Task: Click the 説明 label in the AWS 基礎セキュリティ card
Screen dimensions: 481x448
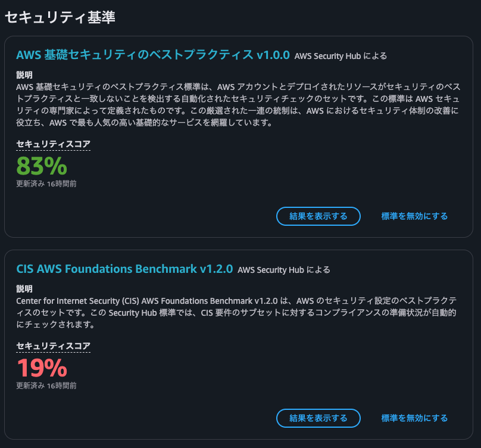Action: coord(24,75)
